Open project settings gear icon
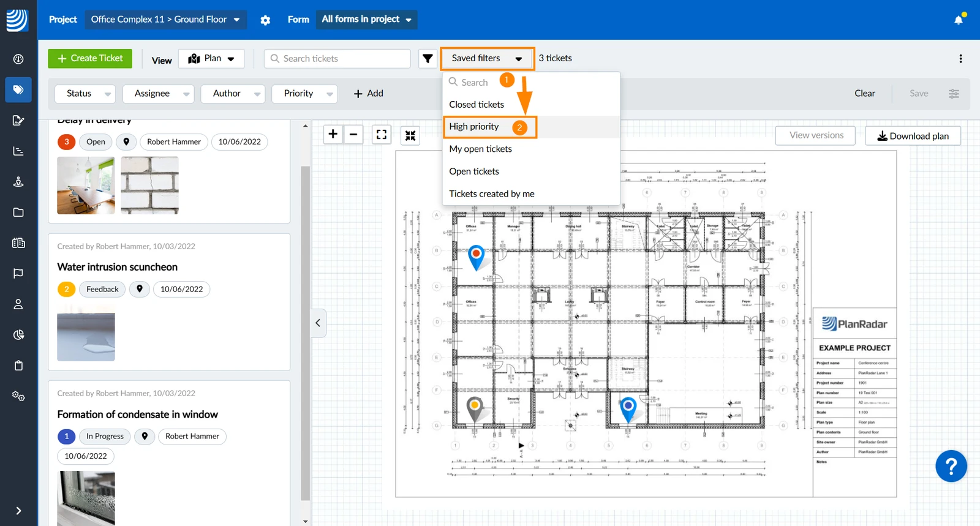This screenshot has width=980, height=526. pos(265,20)
